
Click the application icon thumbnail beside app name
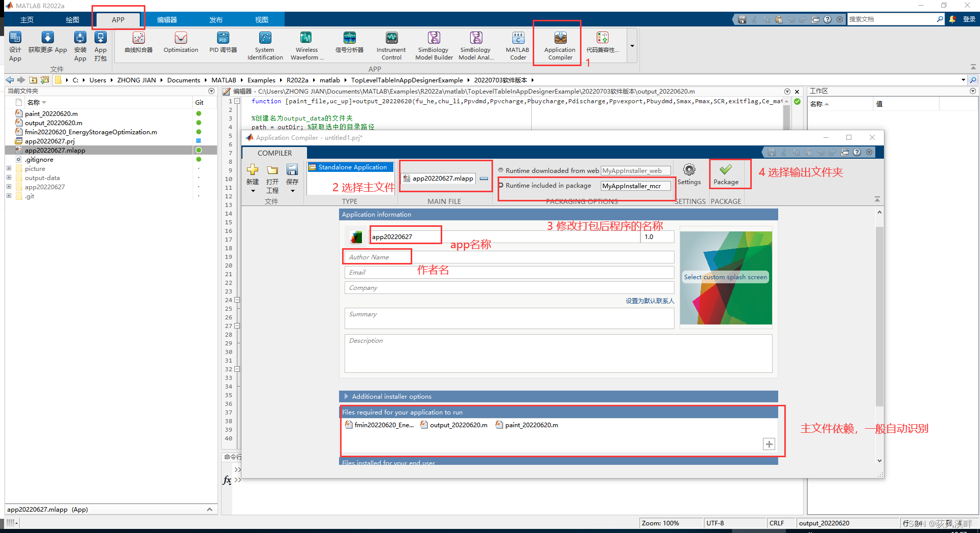pyautogui.click(x=356, y=236)
